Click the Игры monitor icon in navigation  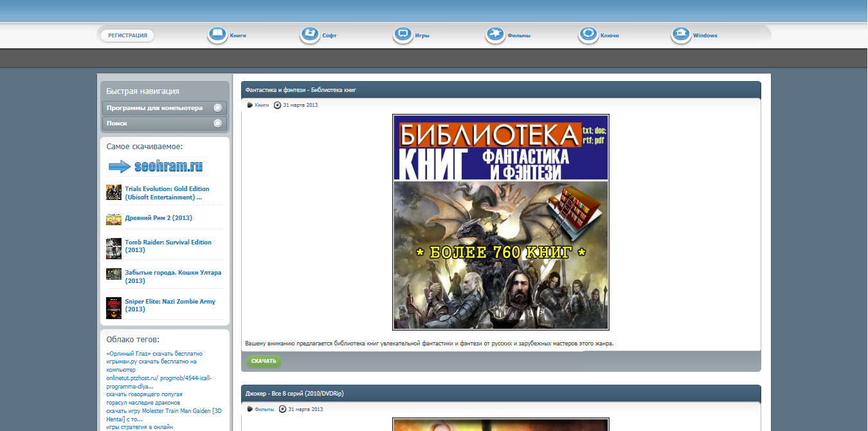click(403, 35)
